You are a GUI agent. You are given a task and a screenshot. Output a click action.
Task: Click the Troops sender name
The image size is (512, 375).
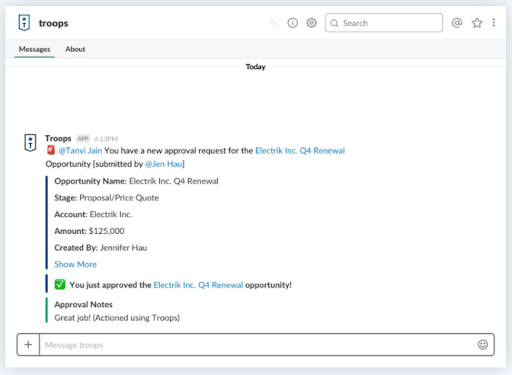[58, 138]
